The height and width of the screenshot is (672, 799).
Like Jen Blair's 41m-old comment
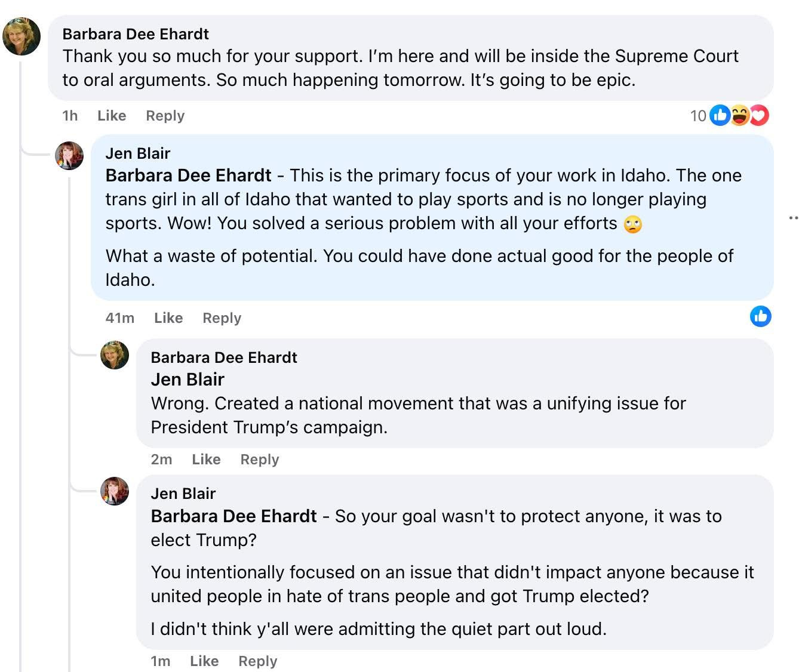(168, 318)
